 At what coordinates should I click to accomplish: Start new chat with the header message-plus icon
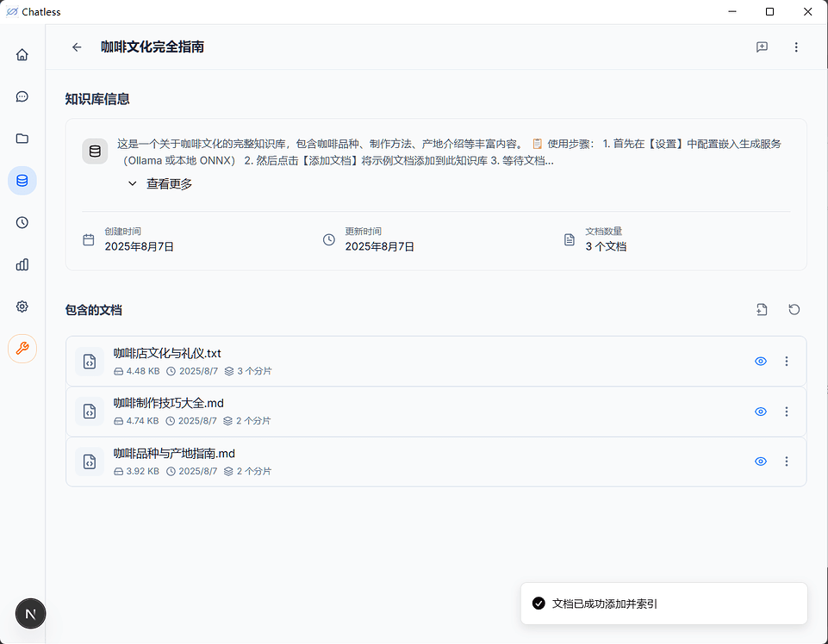(x=762, y=47)
